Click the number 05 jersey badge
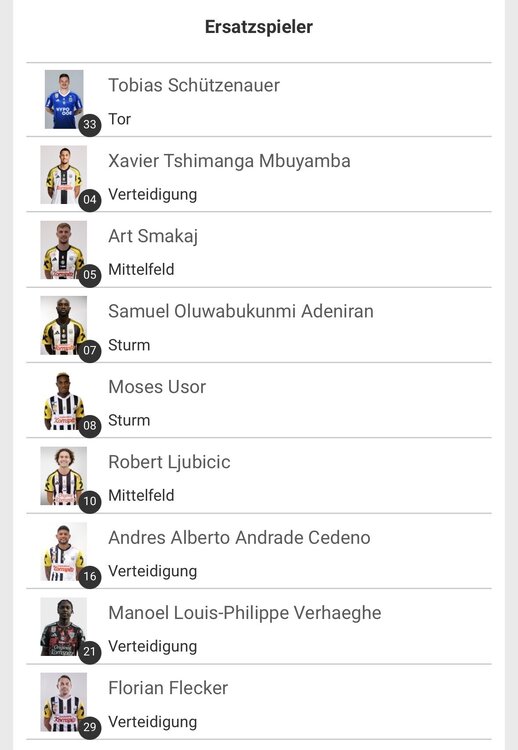518x750 pixels. 90,275
